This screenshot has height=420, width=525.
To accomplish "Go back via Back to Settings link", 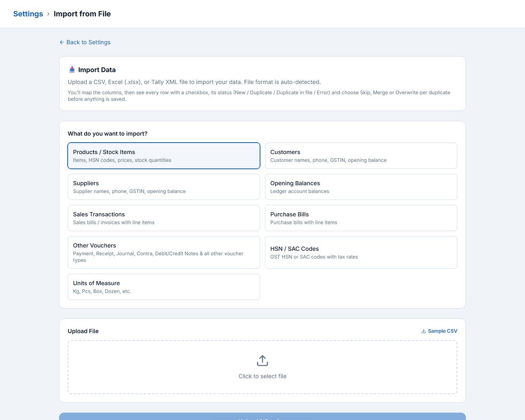I will pos(85,42).
